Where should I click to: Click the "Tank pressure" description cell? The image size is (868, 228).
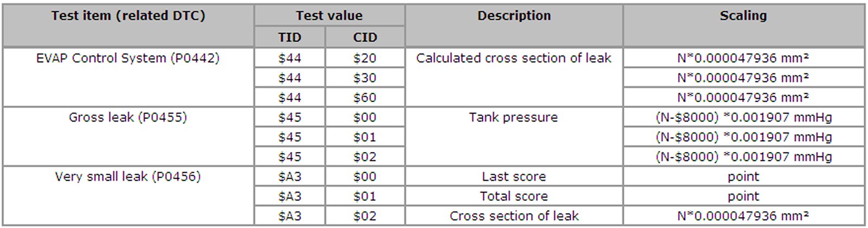[x=514, y=117]
